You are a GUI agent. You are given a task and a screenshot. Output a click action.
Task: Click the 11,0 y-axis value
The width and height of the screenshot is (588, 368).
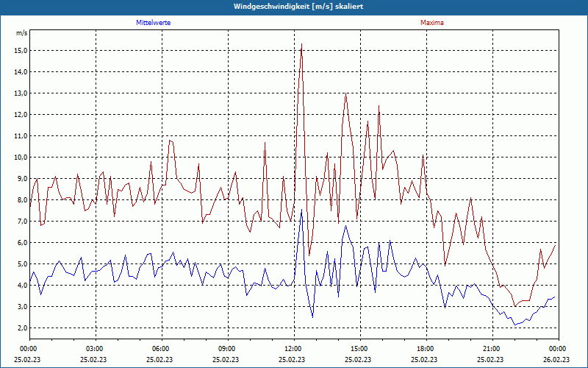(x=21, y=136)
